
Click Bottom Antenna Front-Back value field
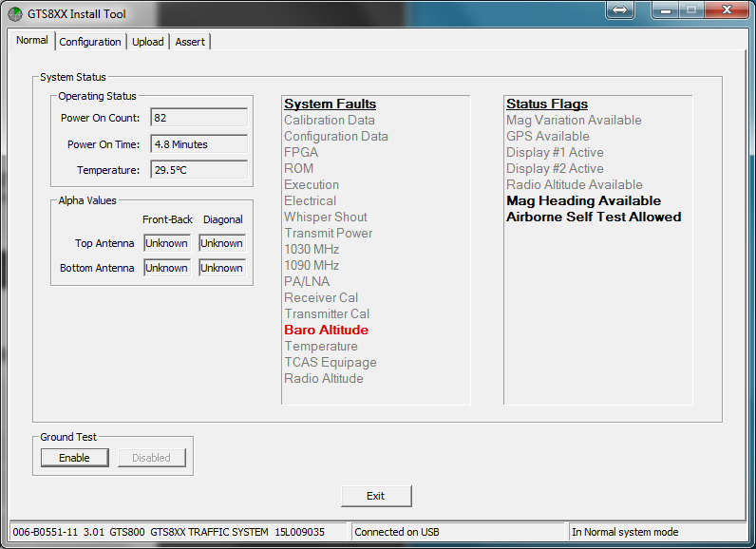[167, 268]
